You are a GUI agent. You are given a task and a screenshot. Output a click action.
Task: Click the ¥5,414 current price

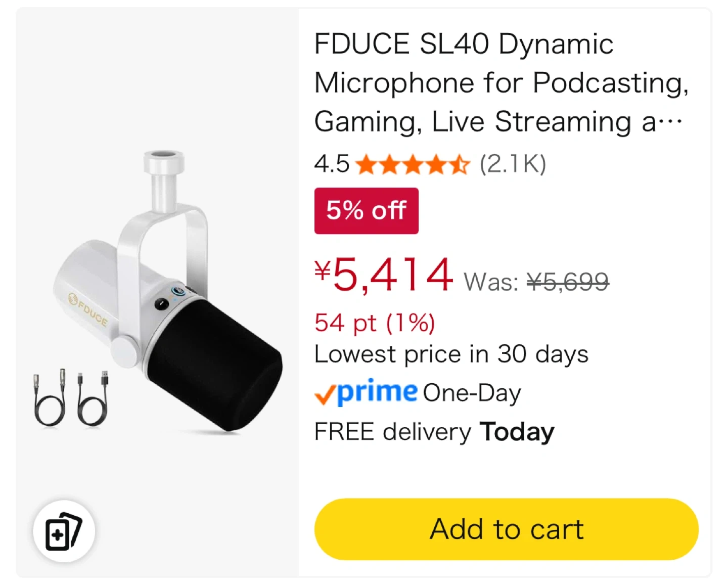point(384,275)
